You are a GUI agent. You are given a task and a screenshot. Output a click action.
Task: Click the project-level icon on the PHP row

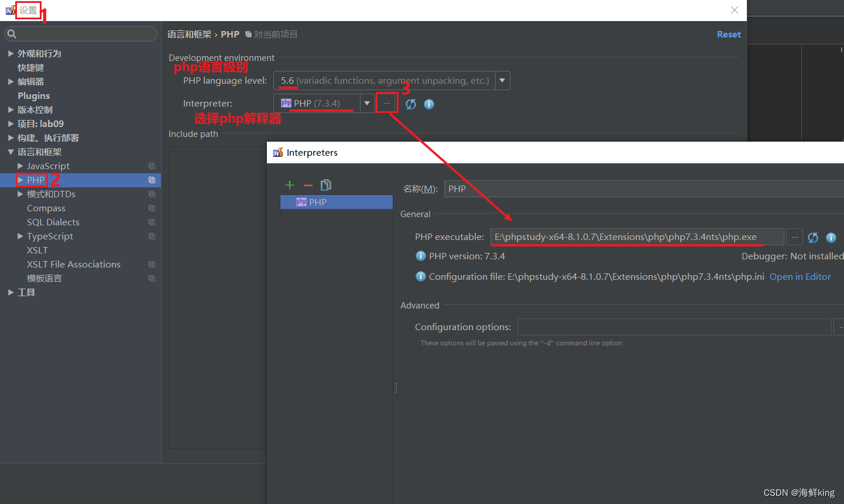tap(152, 180)
